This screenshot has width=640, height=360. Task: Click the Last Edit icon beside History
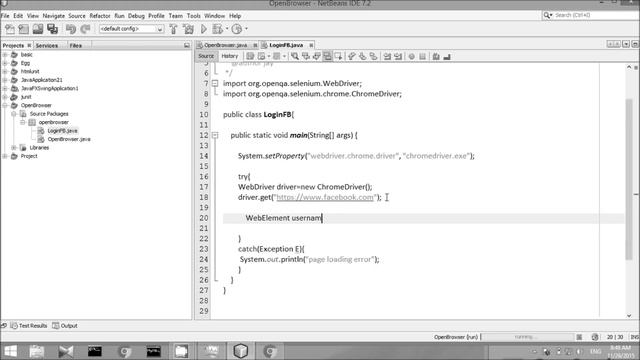pyautogui.click(x=250, y=56)
